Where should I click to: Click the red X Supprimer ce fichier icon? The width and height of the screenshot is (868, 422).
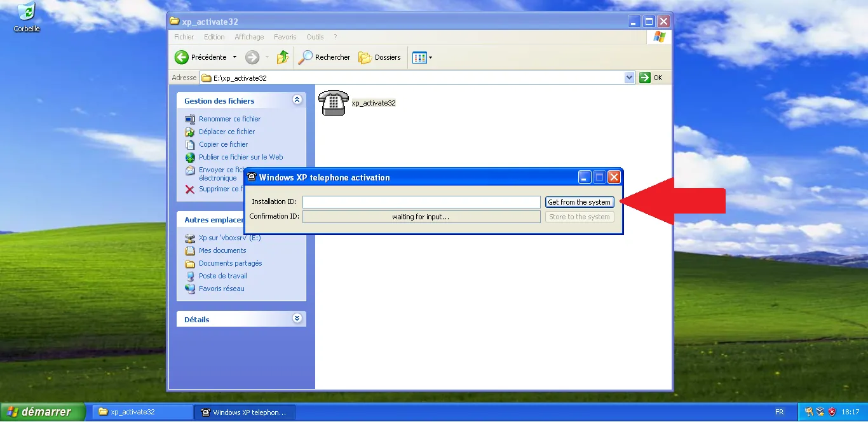pos(189,189)
